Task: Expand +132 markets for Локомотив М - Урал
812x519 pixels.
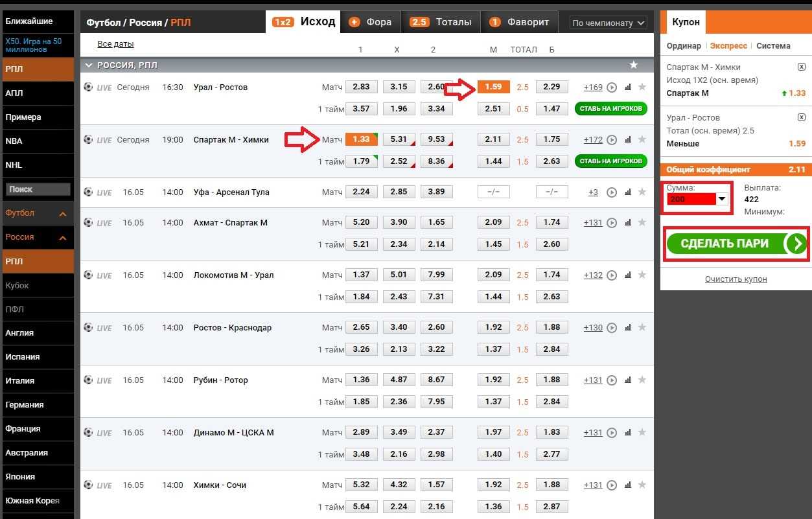Action: coord(593,275)
